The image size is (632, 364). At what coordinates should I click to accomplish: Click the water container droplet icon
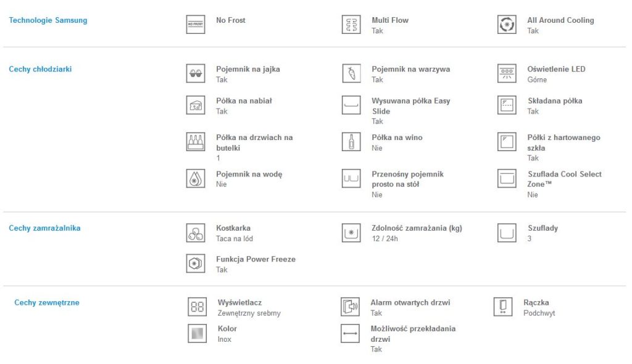click(196, 178)
